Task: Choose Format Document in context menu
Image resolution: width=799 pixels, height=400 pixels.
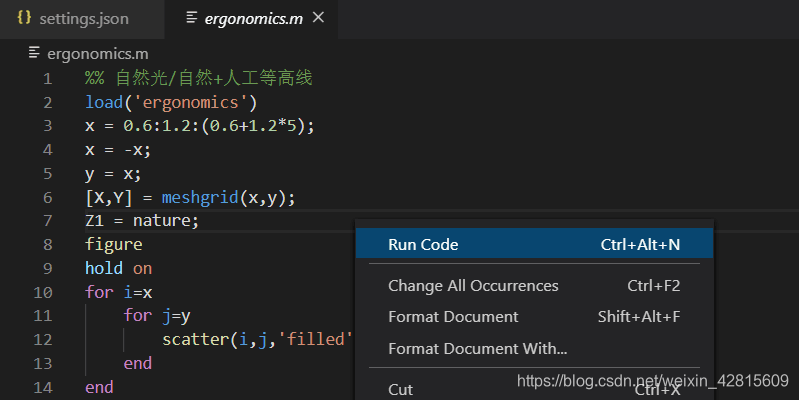Action: 534,316
